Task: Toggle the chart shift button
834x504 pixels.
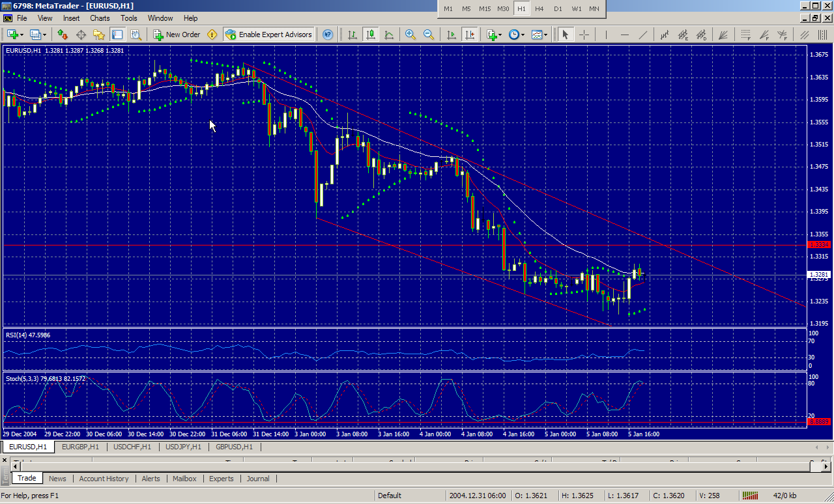Action: coord(469,35)
